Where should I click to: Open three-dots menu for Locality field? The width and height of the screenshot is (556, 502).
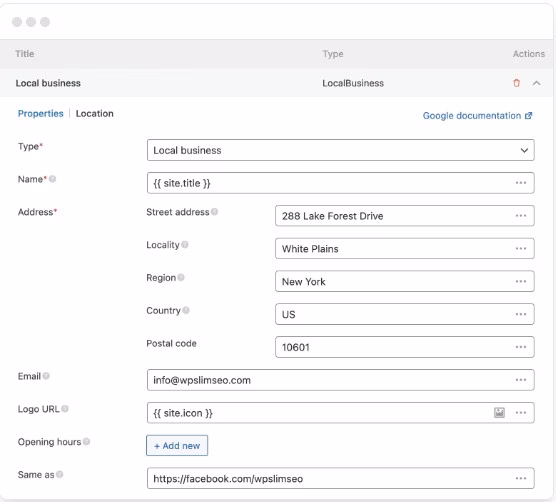[521, 249]
